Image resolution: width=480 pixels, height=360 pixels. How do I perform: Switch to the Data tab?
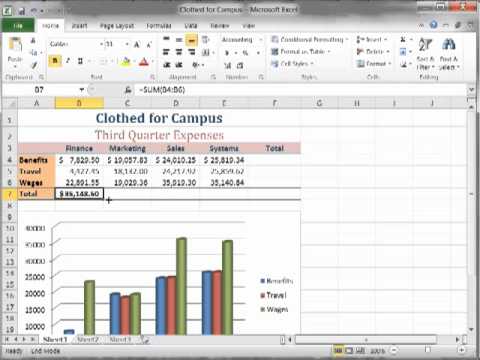coord(191,26)
